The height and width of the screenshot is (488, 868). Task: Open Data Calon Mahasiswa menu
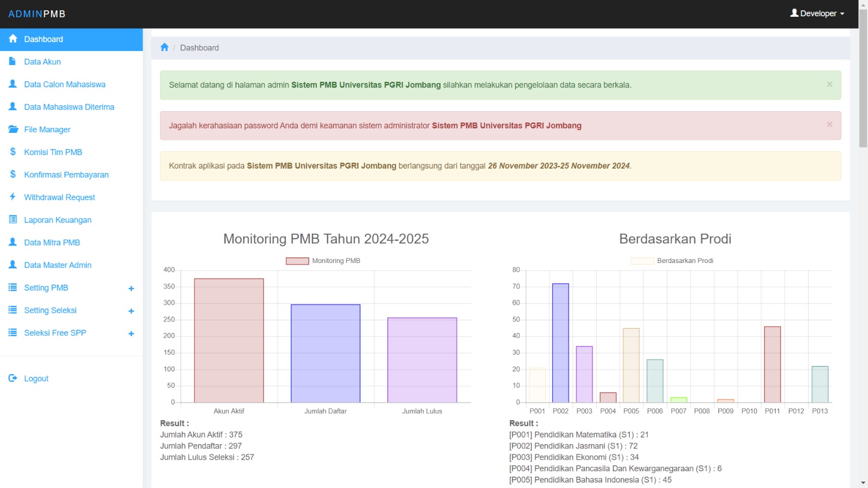pos(65,84)
